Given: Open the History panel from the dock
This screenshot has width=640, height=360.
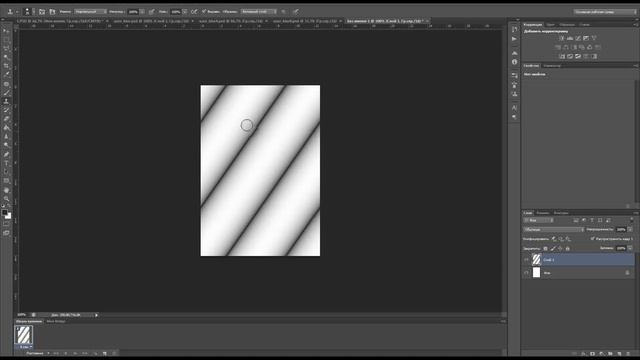Looking at the screenshot, I should point(514,29).
